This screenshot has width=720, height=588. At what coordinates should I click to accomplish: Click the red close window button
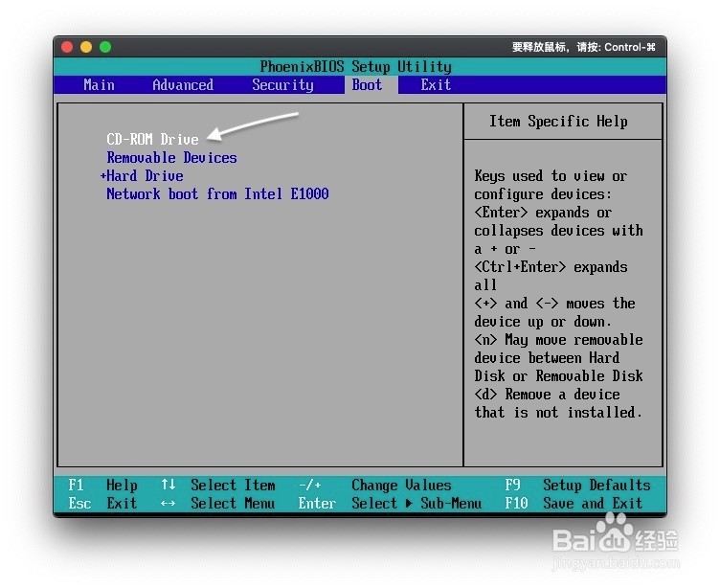pyautogui.click(x=67, y=47)
